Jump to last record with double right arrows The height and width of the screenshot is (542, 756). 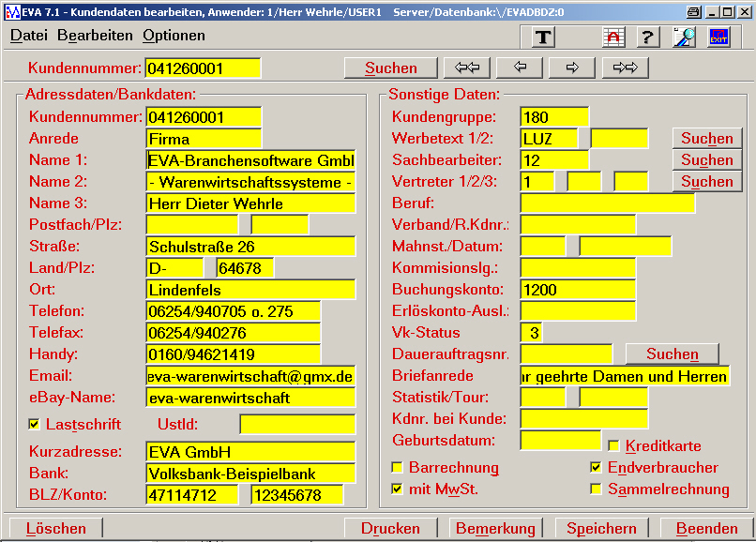pos(626,68)
